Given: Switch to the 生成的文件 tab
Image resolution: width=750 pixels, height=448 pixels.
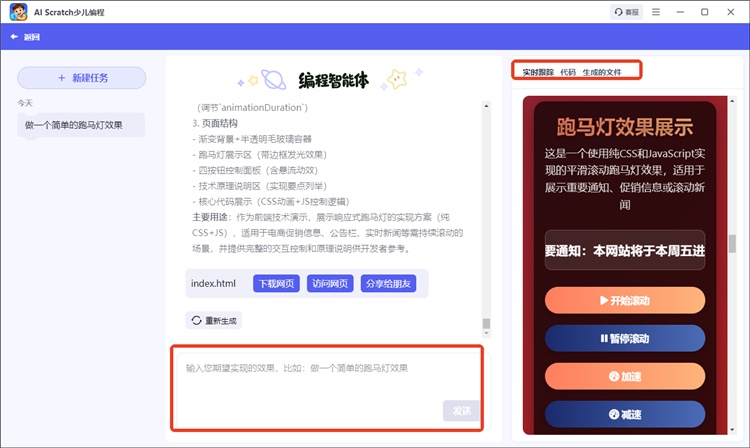Looking at the screenshot, I should [x=602, y=72].
